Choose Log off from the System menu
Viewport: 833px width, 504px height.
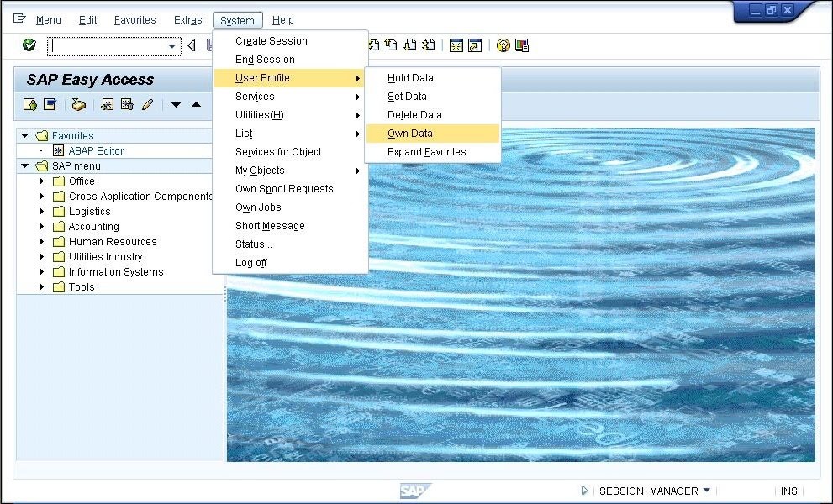(251, 262)
